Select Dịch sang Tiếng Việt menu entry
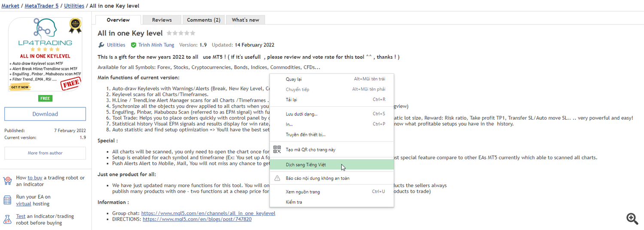The height and width of the screenshot is (230, 644). pyautogui.click(x=331, y=165)
